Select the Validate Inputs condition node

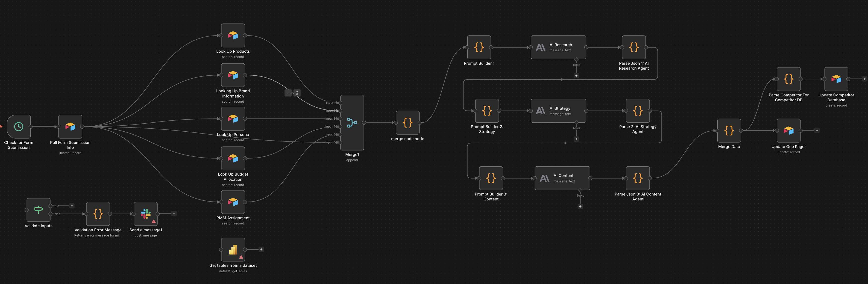point(38,210)
